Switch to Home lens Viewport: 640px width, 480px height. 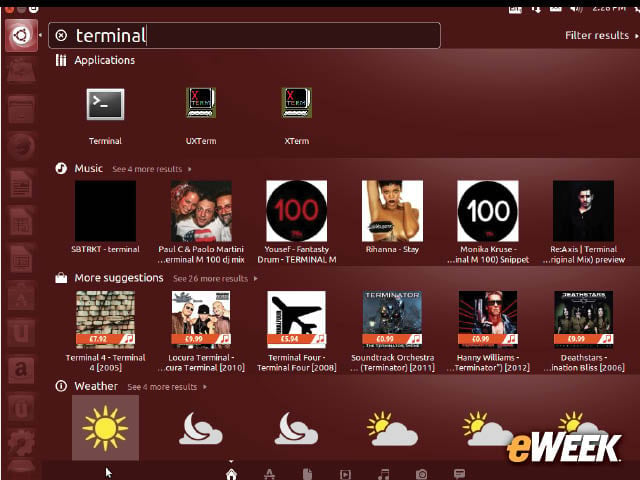click(x=231, y=474)
